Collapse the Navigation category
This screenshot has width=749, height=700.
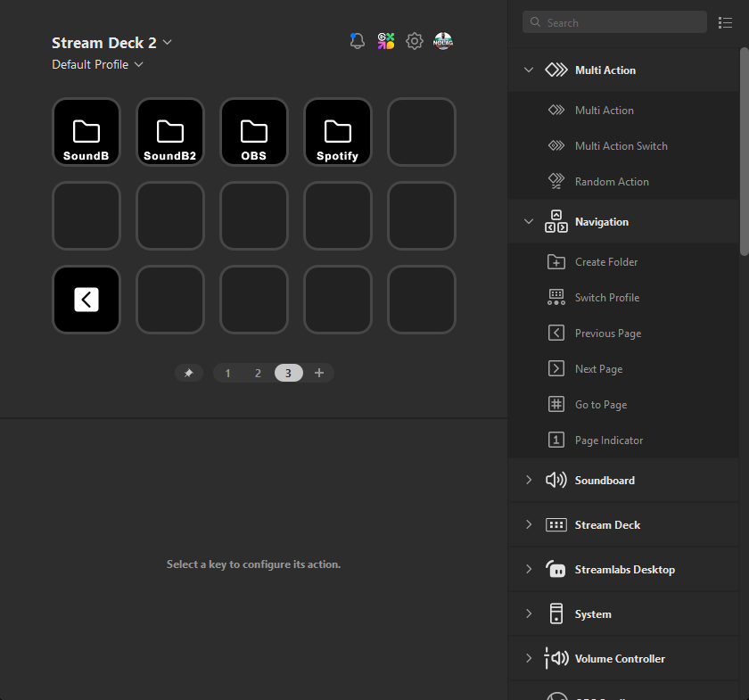(x=528, y=222)
